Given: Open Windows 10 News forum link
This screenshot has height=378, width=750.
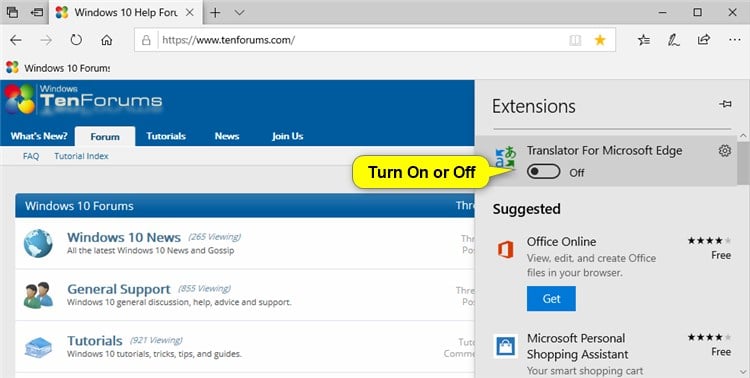Looking at the screenshot, I should tap(124, 237).
